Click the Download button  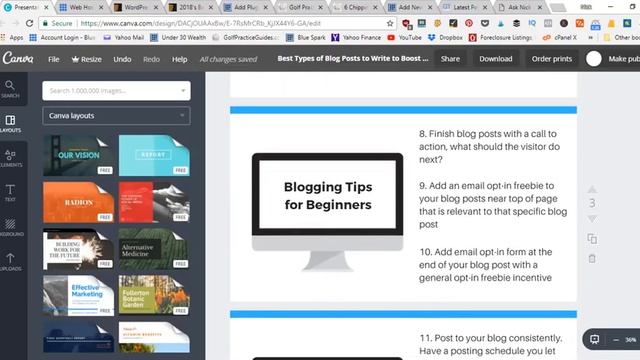click(496, 59)
